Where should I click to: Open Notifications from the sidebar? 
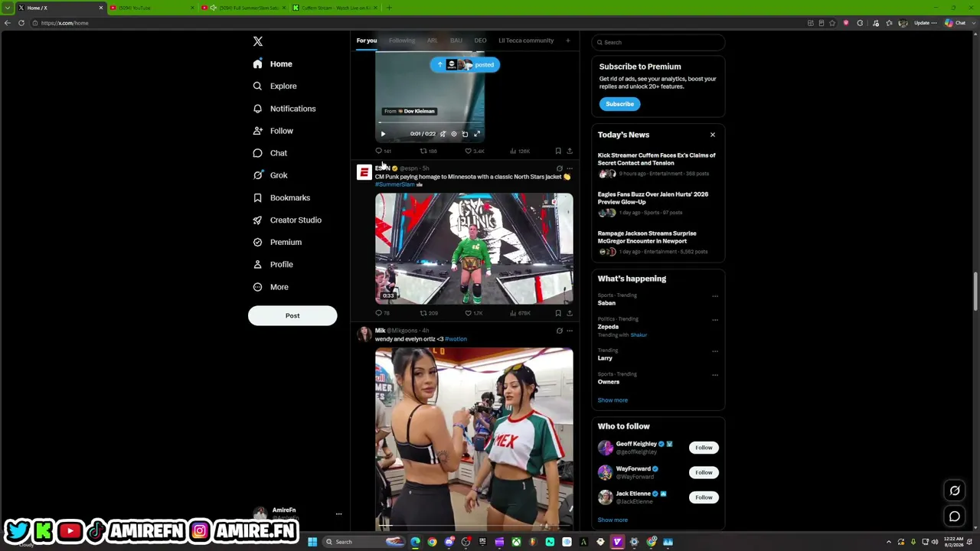(284, 109)
